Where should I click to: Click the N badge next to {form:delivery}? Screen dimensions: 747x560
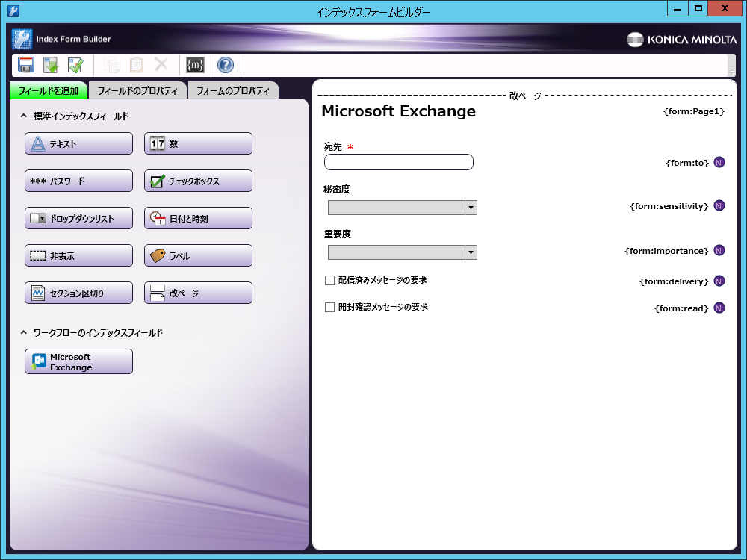coord(719,281)
